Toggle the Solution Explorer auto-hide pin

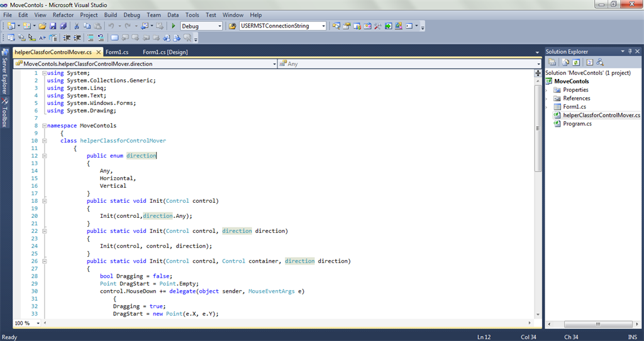[630, 51]
